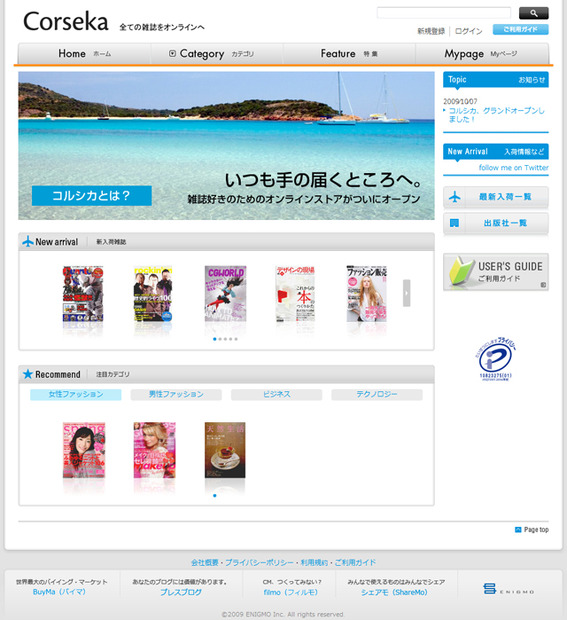
Task: Open the シェアモ（ShareMo） footer link
Action: 394,592
